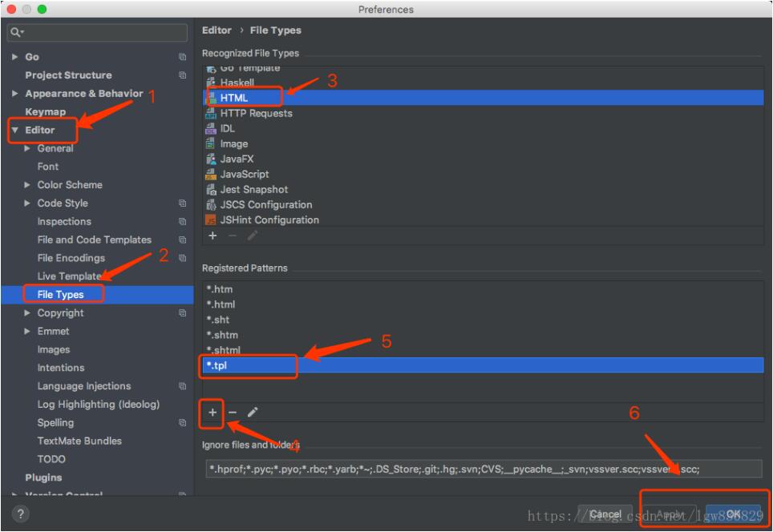
Task: Collapse the Editor section
Action: pyautogui.click(x=14, y=130)
